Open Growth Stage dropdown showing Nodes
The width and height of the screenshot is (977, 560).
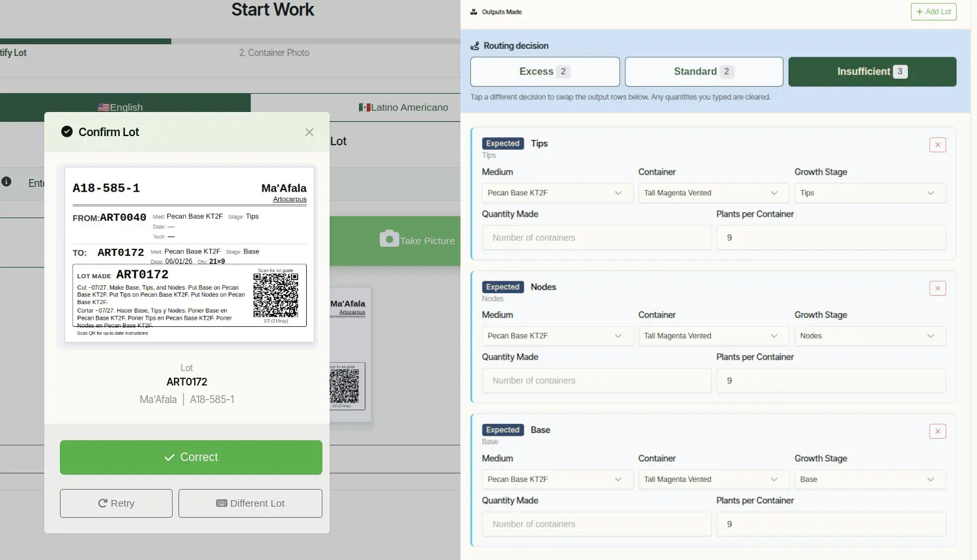click(x=870, y=336)
